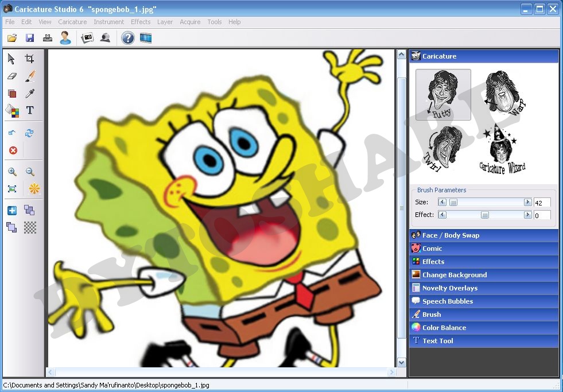
Task: Click the canvas vertical scrollbar down arrow
Action: pos(401,363)
